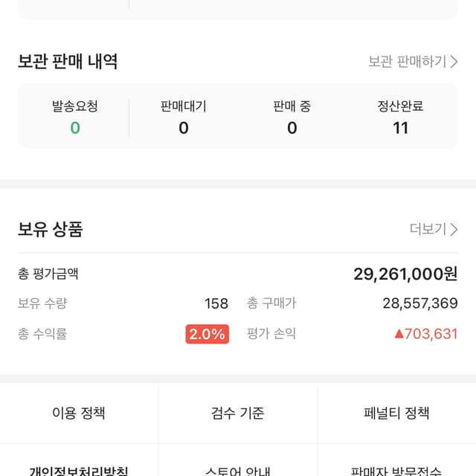
Task: Select the 발송요청 status count
Action: (x=74, y=127)
